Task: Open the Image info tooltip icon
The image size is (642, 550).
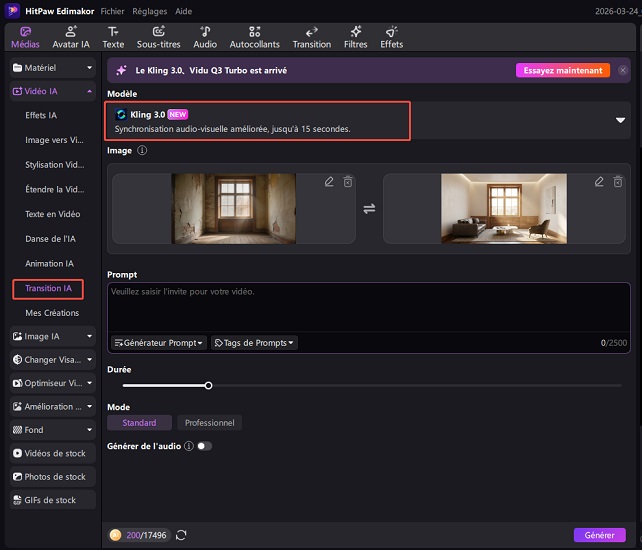Action: pos(142,151)
